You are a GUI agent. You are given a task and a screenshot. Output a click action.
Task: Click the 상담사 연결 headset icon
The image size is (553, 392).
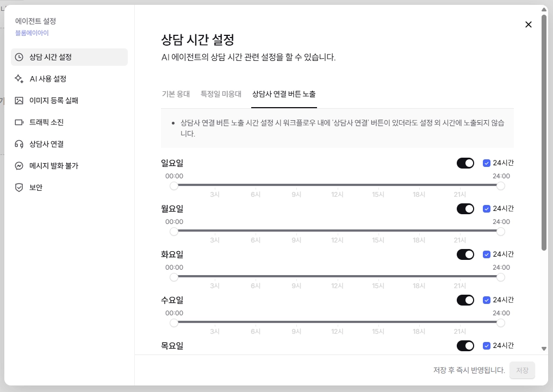pyautogui.click(x=19, y=144)
